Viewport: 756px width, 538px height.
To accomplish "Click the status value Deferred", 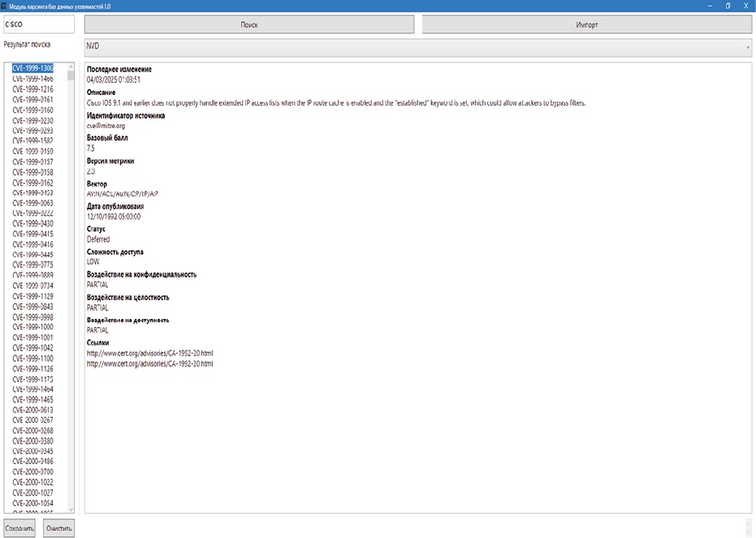I will pyautogui.click(x=98, y=239).
